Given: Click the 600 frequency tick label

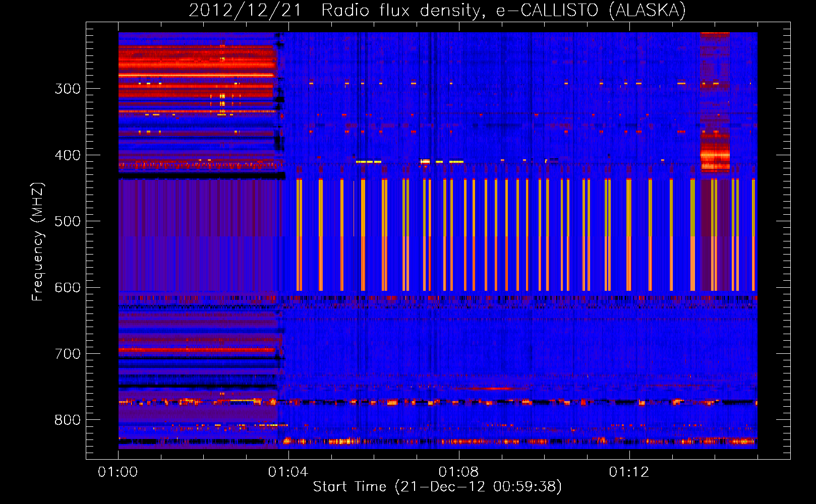Looking at the screenshot, I should pos(68,288).
